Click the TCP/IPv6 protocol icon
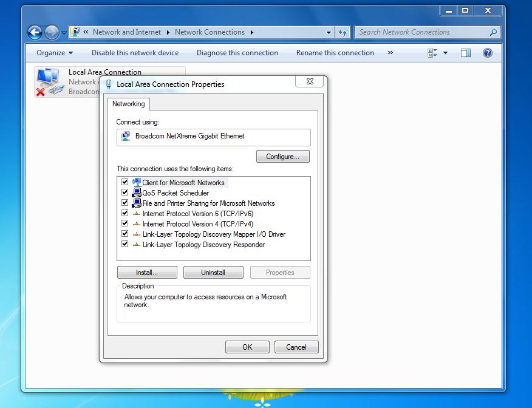Screen dimensions: 532x408 point(137,214)
